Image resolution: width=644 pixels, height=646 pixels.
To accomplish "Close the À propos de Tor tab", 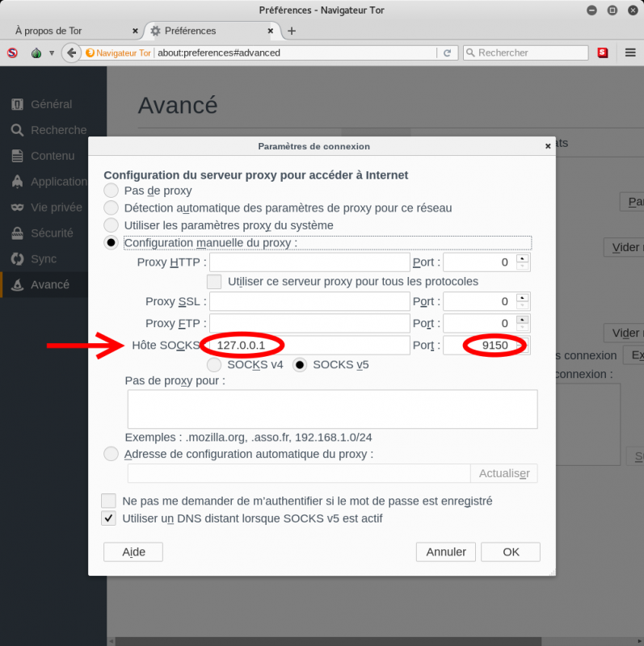I will 135,31.
